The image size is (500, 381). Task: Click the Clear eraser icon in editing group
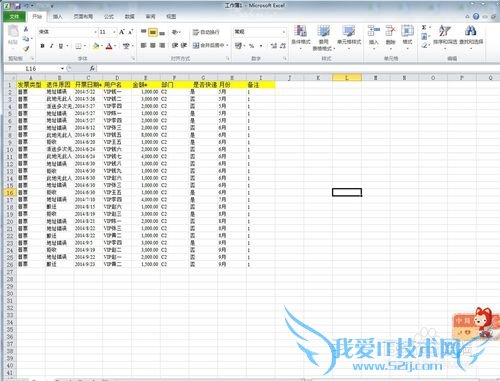[x=424, y=45]
